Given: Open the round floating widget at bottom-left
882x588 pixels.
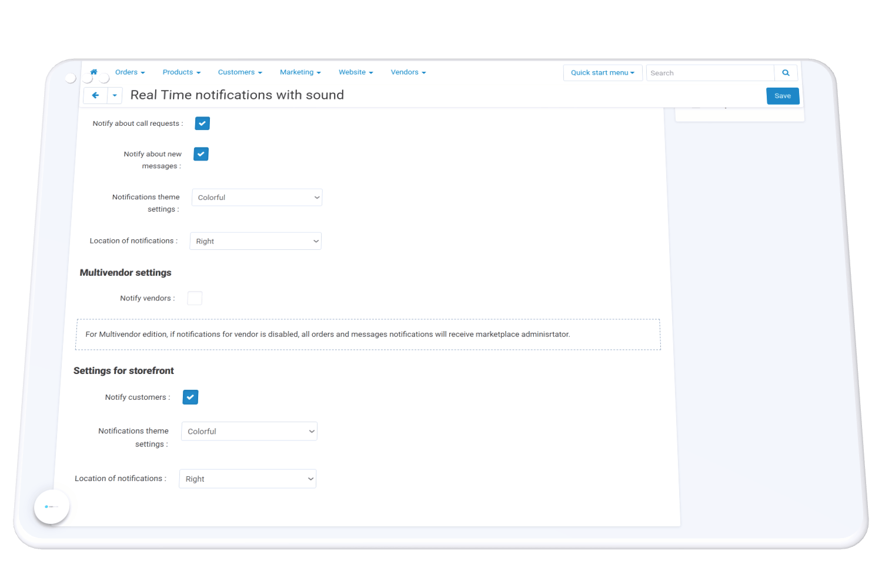Looking at the screenshot, I should tap(52, 506).
